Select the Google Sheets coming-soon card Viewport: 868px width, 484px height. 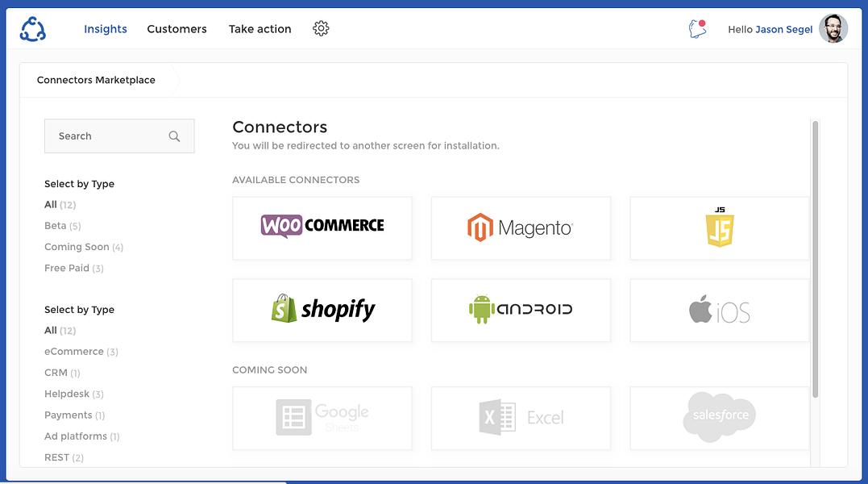322,418
